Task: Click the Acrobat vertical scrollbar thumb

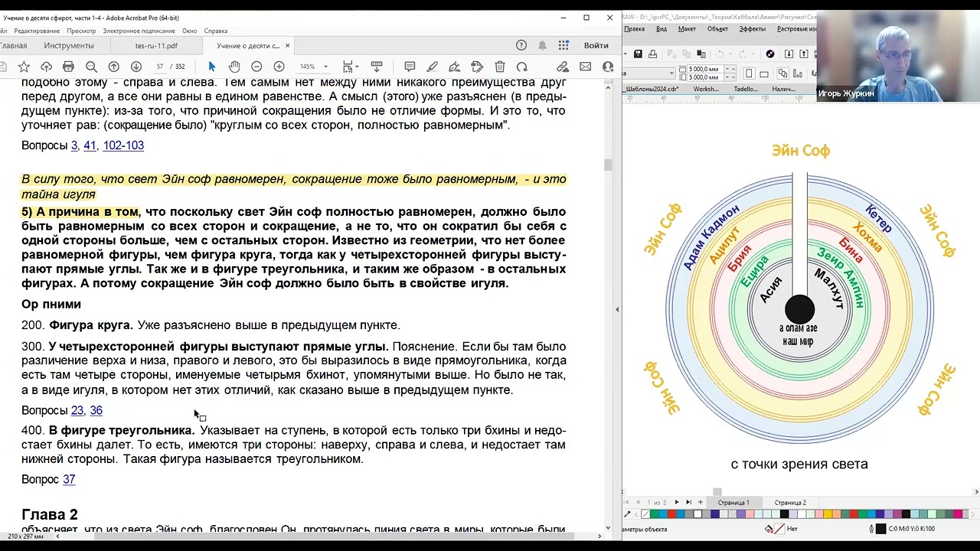Action: click(609, 165)
